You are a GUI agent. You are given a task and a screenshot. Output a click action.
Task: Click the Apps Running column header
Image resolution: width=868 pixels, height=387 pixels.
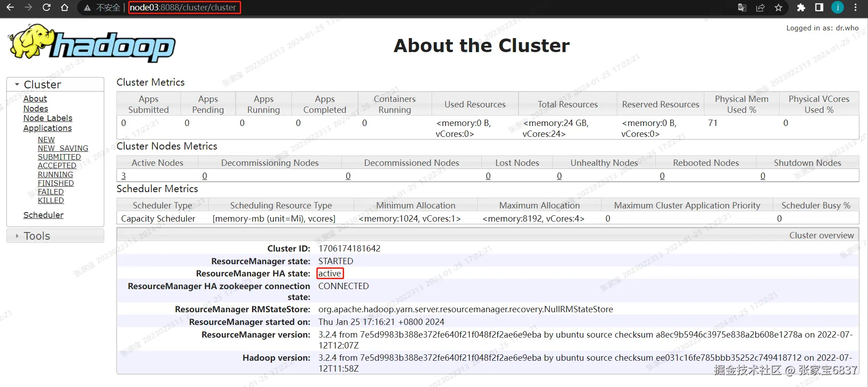[263, 104]
